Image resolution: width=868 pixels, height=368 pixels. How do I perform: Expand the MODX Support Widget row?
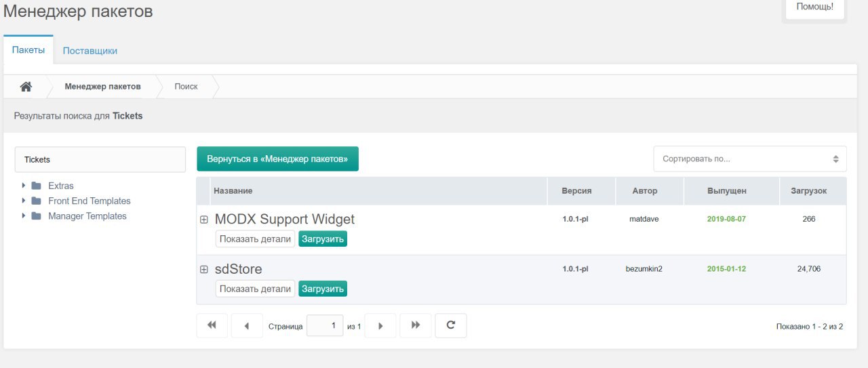click(204, 220)
